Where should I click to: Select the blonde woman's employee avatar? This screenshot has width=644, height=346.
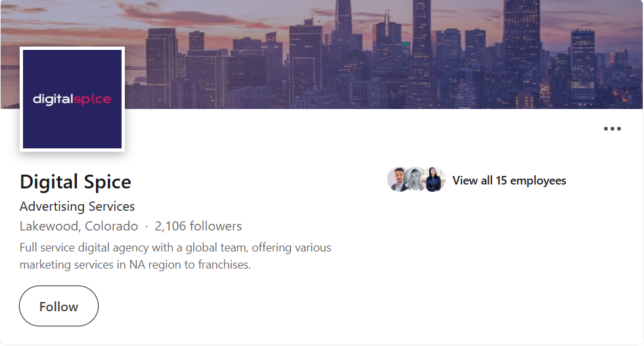[x=416, y=180]
